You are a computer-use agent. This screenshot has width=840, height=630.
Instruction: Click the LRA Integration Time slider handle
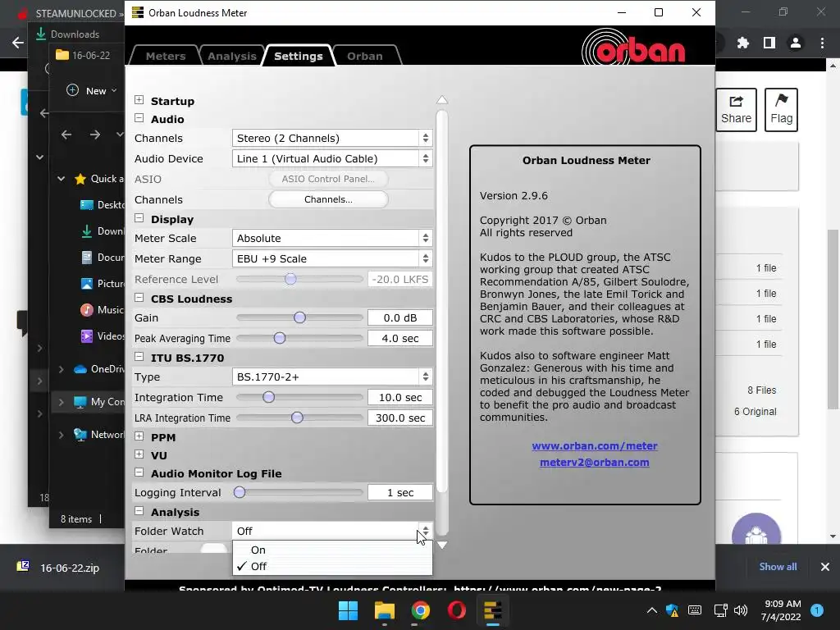tap(297, 418)
